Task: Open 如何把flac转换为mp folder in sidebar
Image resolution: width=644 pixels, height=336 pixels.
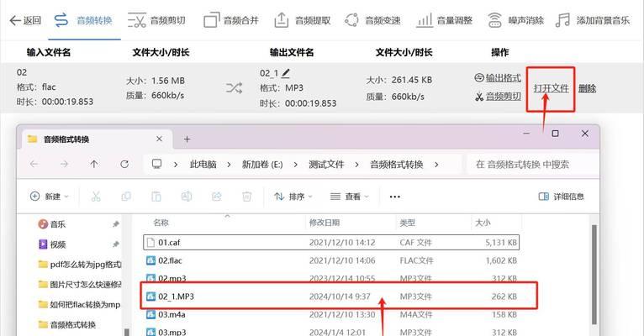Action: 80,304
